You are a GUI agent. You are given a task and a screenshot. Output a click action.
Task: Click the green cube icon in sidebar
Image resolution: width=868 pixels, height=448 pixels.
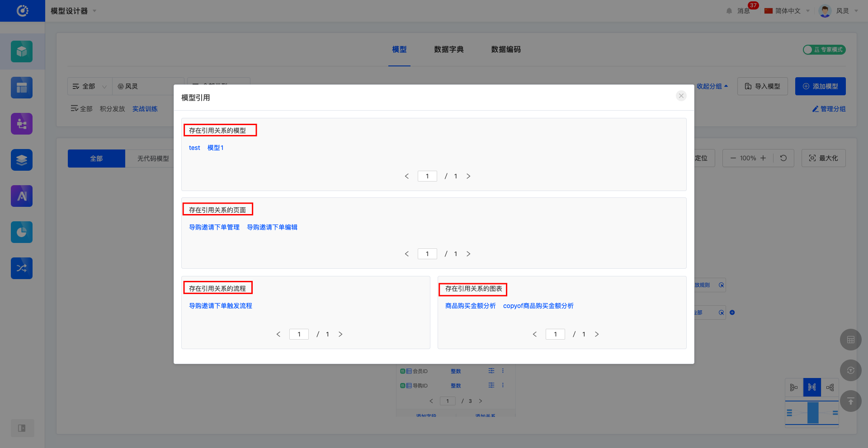coord(22,51)
